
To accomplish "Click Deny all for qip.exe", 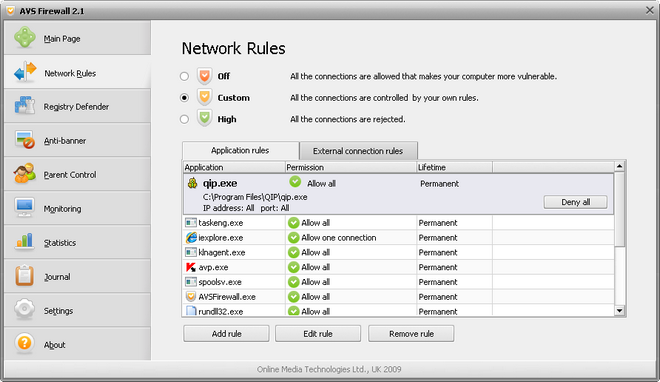I will tap(575, 202).
